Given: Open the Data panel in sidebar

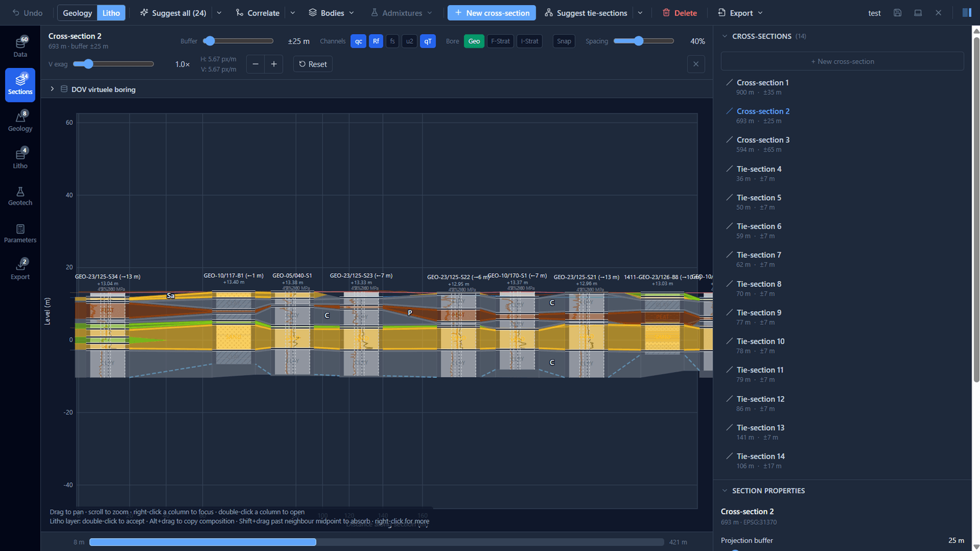Looking at the screenshot, I should tap(20, 47).
